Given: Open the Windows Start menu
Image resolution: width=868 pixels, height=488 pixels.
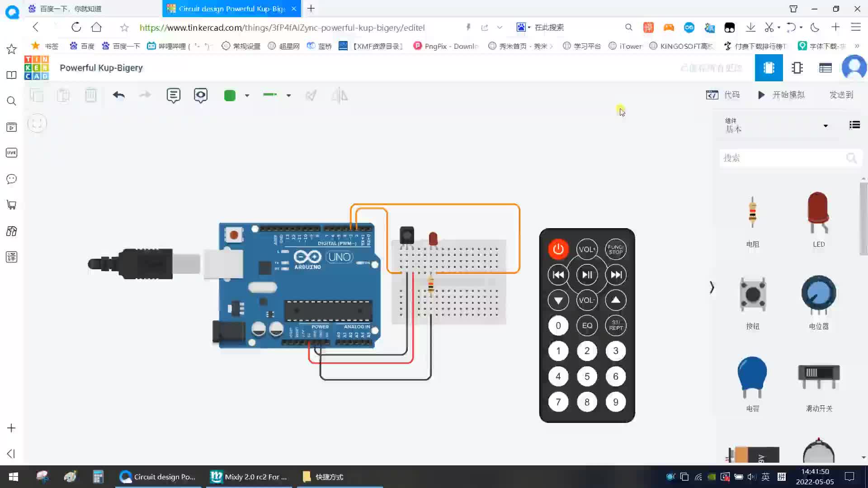Looking at the screenshot, I should pos(14,477).
